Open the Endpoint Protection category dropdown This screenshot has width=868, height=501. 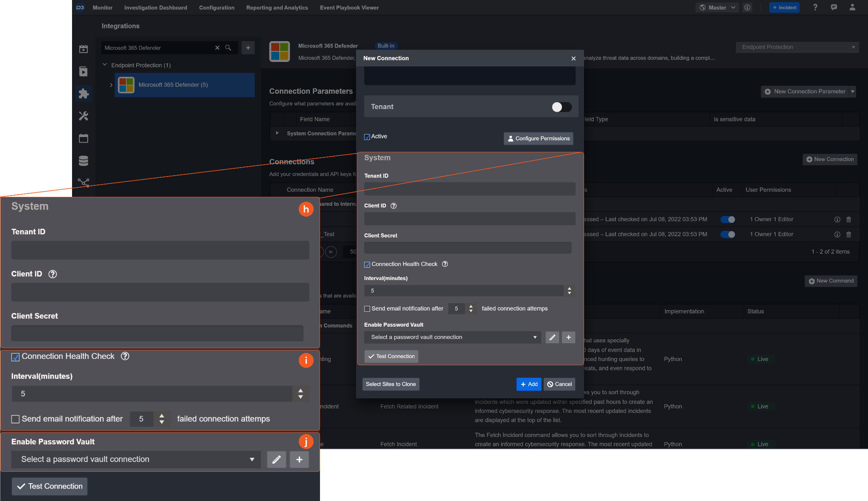pyautogui.click(x=797, y=47)
